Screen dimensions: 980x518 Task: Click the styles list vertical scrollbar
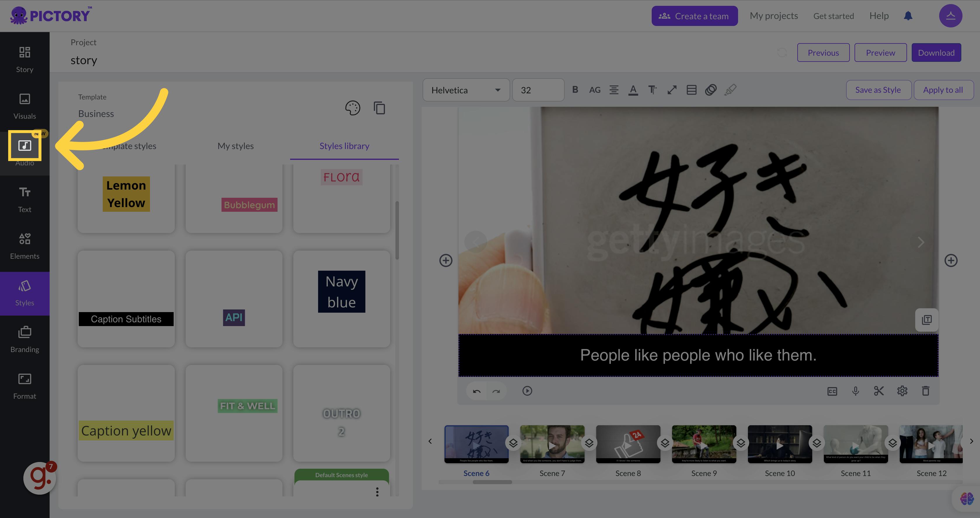click(397, 230)
